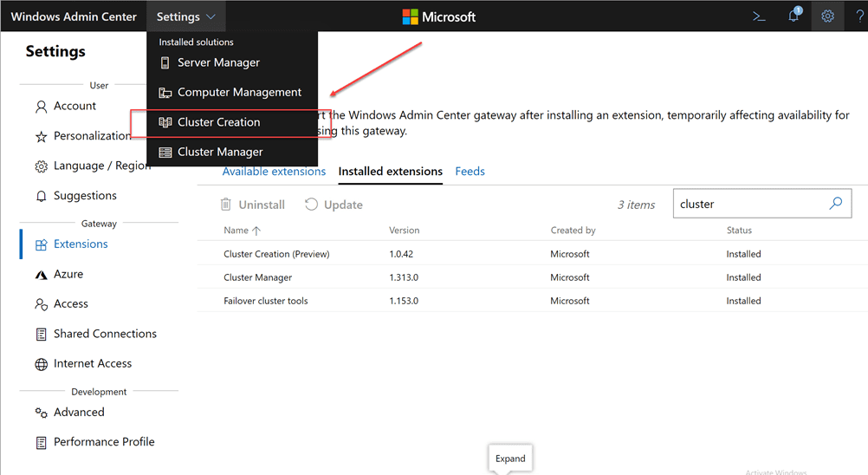Open the Feeds tab
868x475 pixels.
point(470,172)
